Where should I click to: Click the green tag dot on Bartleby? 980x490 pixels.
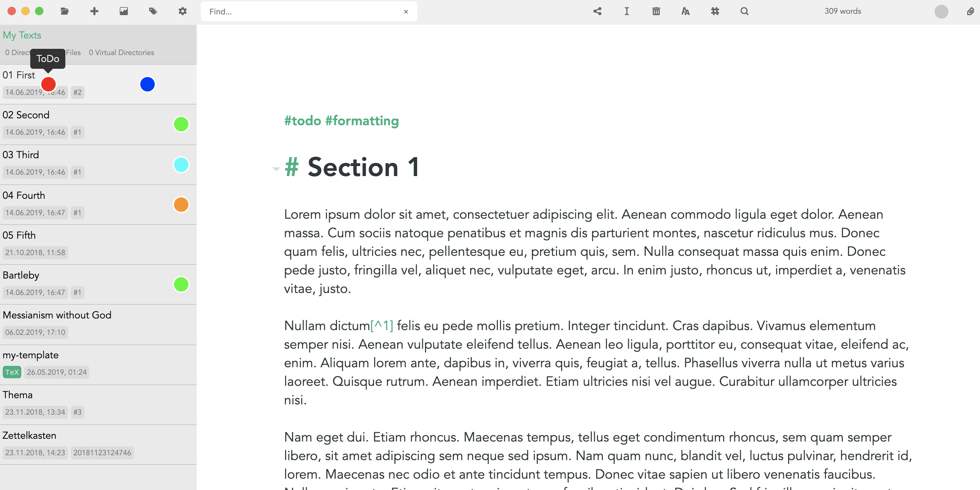[x=181, y=284]
